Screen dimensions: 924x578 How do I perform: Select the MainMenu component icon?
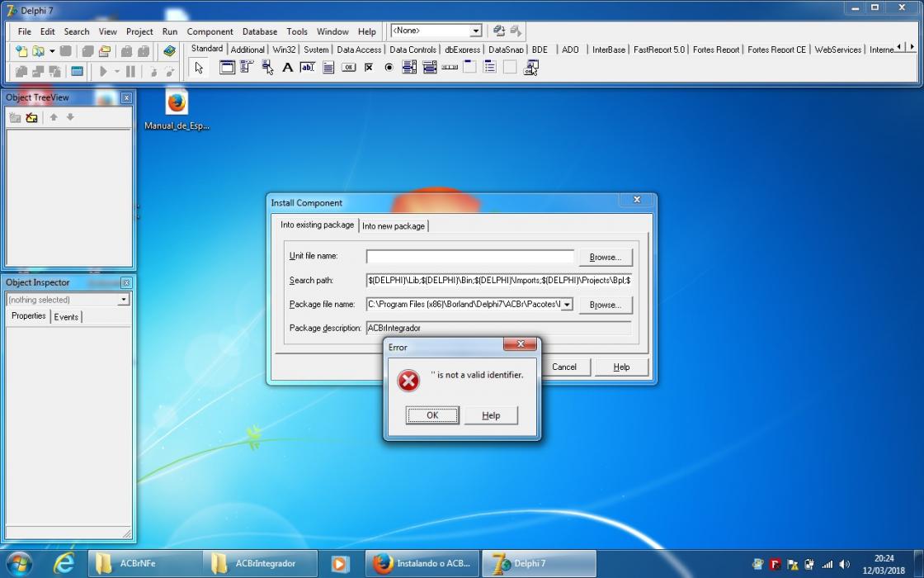[247, 68]
